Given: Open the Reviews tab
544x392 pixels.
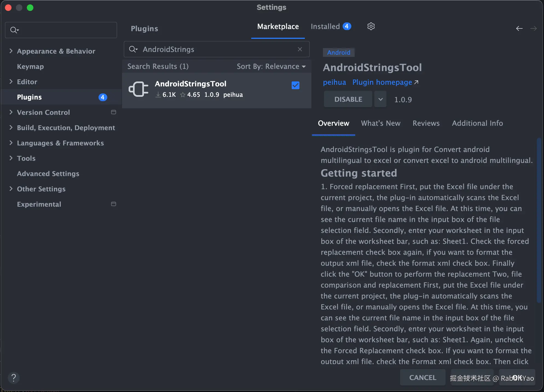Looking at the screenshot, I should point(426,123).
